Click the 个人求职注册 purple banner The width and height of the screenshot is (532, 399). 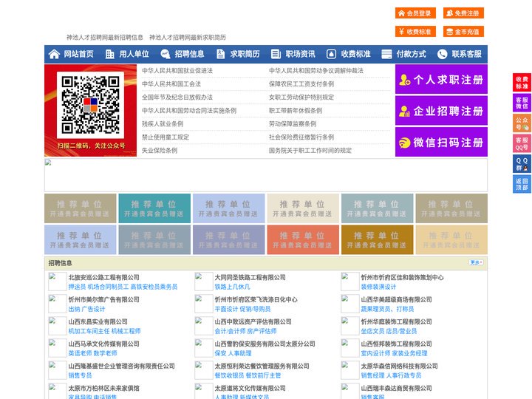coord(441,79)
